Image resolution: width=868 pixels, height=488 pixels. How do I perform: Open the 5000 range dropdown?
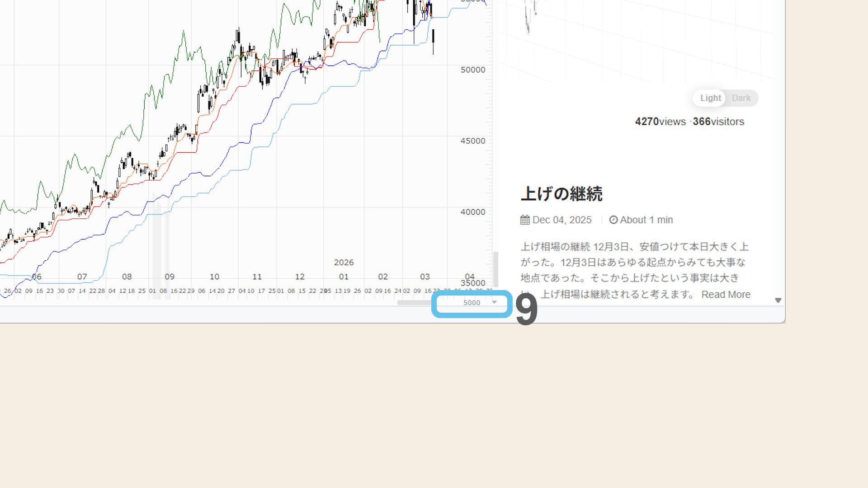pyautogui.click(x=472, y=303)
